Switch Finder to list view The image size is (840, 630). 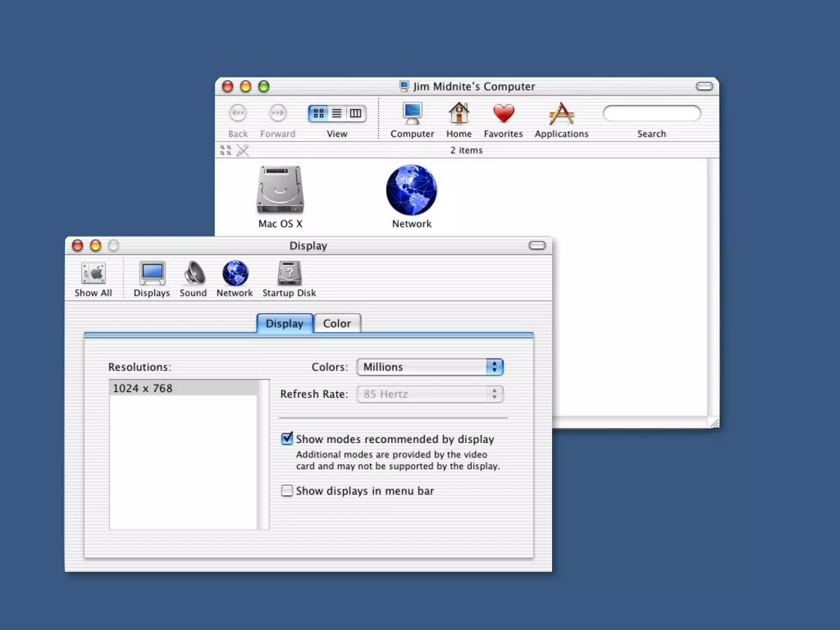pos(337,113)
